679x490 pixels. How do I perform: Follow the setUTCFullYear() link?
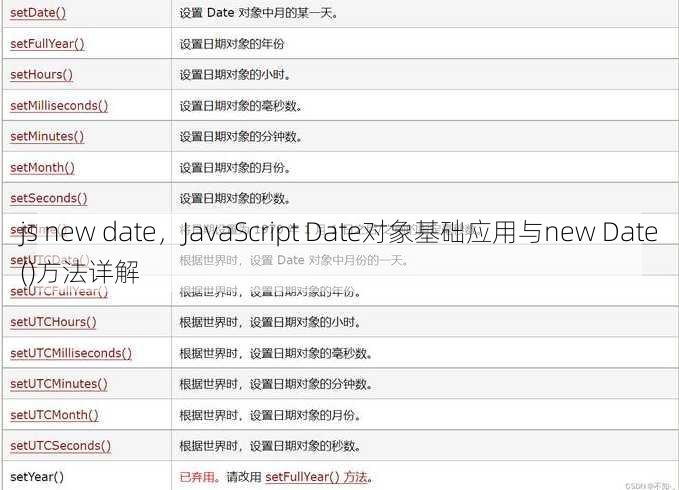59,291
